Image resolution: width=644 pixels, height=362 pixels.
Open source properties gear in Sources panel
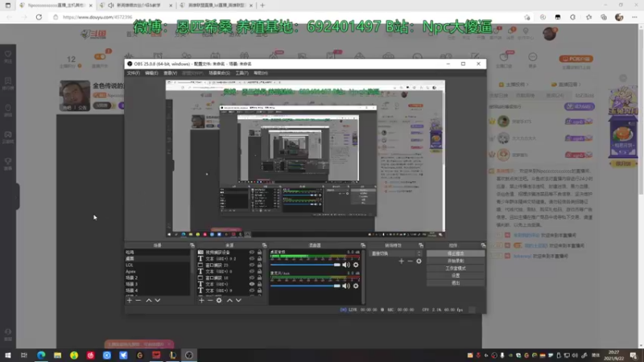(x=219, y=300)
